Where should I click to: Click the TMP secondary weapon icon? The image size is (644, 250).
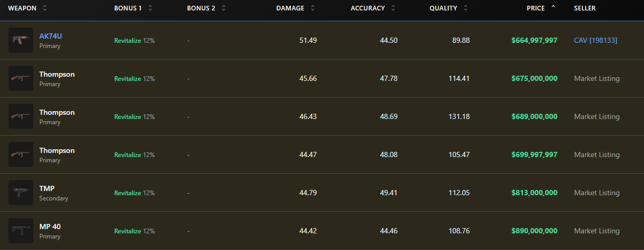coord(21,193)
